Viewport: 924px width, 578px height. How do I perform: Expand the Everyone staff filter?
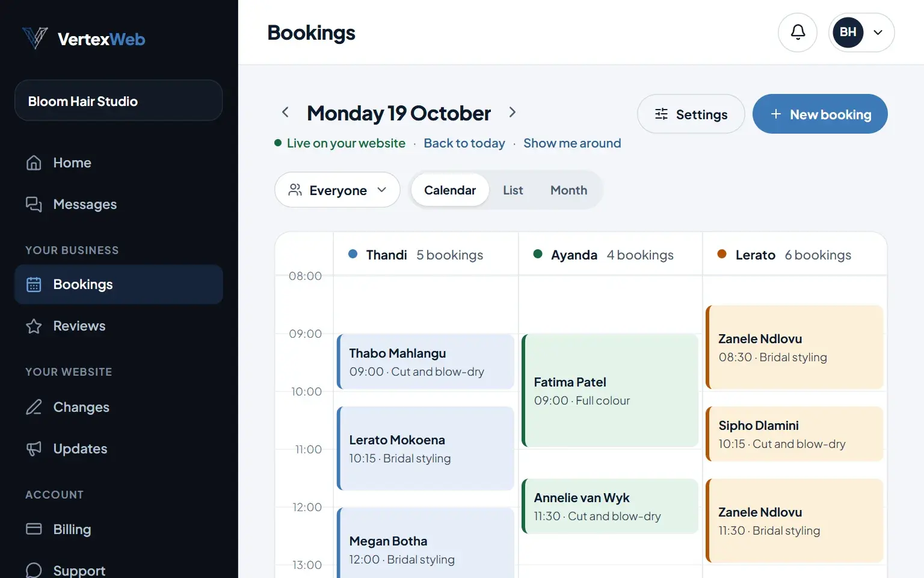(337, 190)
